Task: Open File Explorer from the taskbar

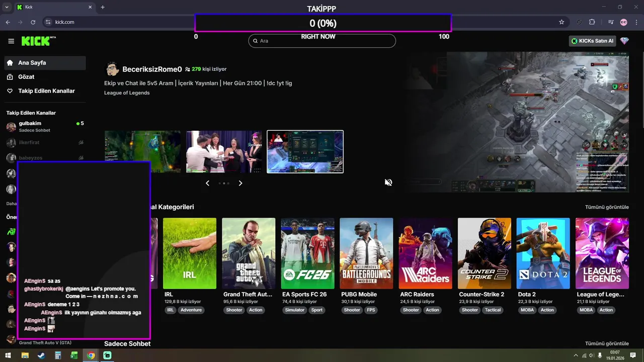Action: click(x=25, y=355)
